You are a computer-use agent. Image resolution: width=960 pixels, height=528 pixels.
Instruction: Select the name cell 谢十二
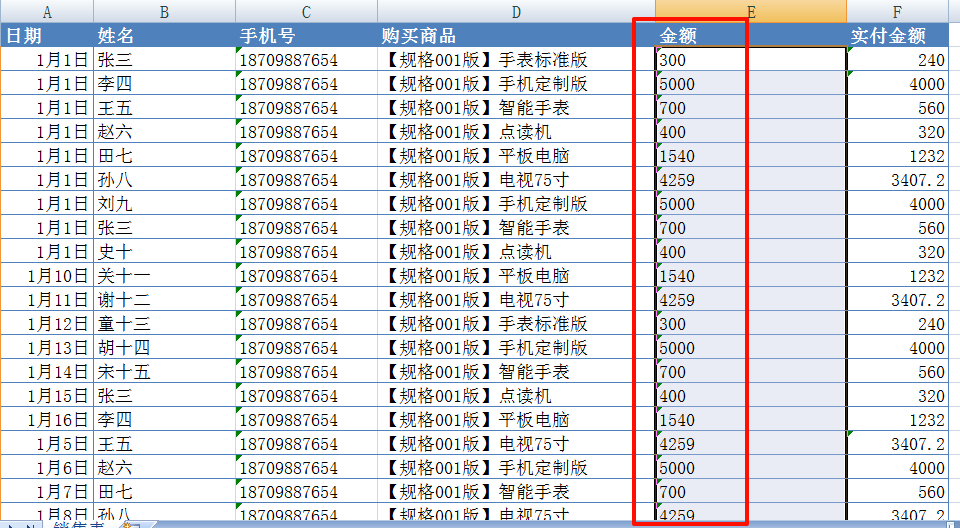click(x=165, y=300)
